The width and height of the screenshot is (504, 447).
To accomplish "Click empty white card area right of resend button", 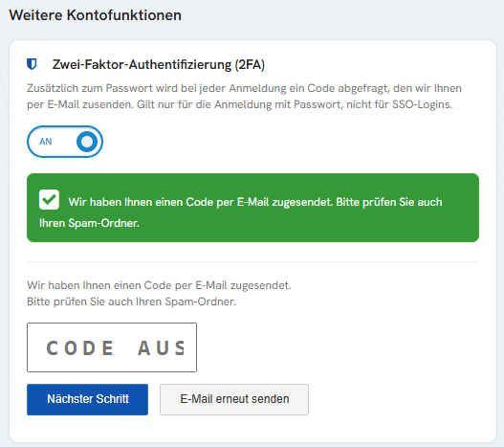I will point(399,399).
